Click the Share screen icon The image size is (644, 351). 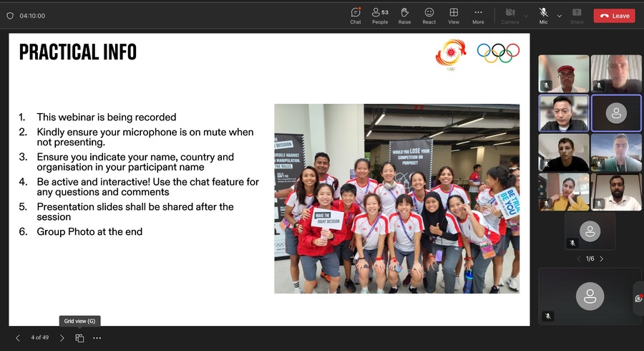577,15
